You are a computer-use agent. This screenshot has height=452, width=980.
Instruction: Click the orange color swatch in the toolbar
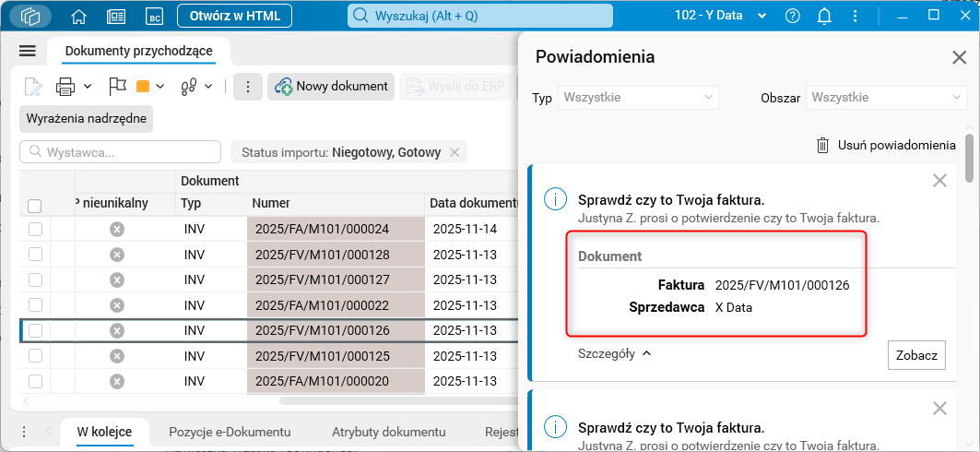pyautogui.click(x=143, y=87)
